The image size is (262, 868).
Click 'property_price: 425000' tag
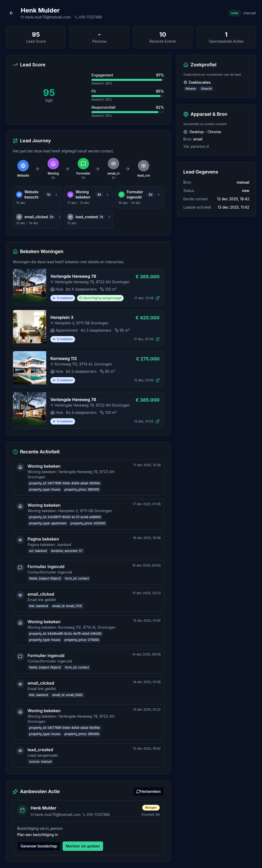(88, 524)
